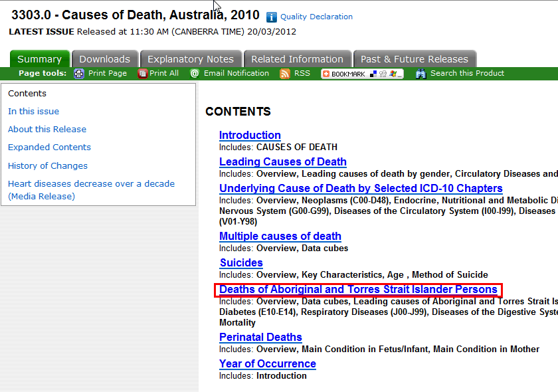
Task: Click the Email Notification @ icon
Action: tap(195, 74)
